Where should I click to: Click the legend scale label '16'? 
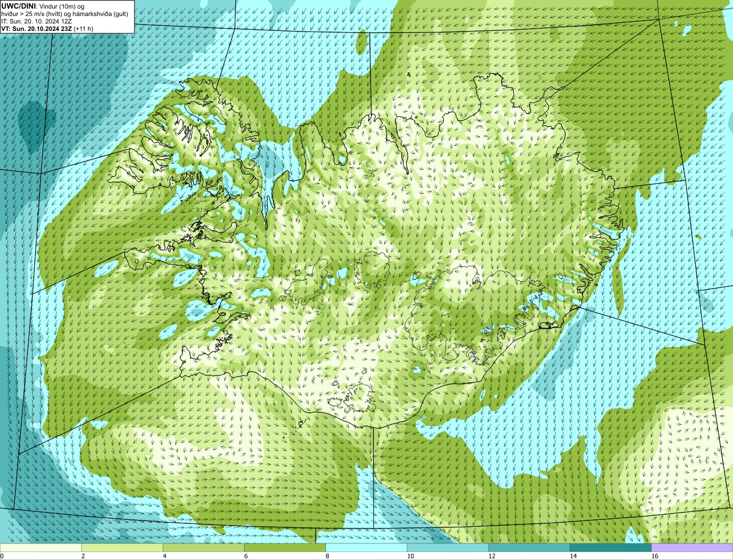pos(655,556)
